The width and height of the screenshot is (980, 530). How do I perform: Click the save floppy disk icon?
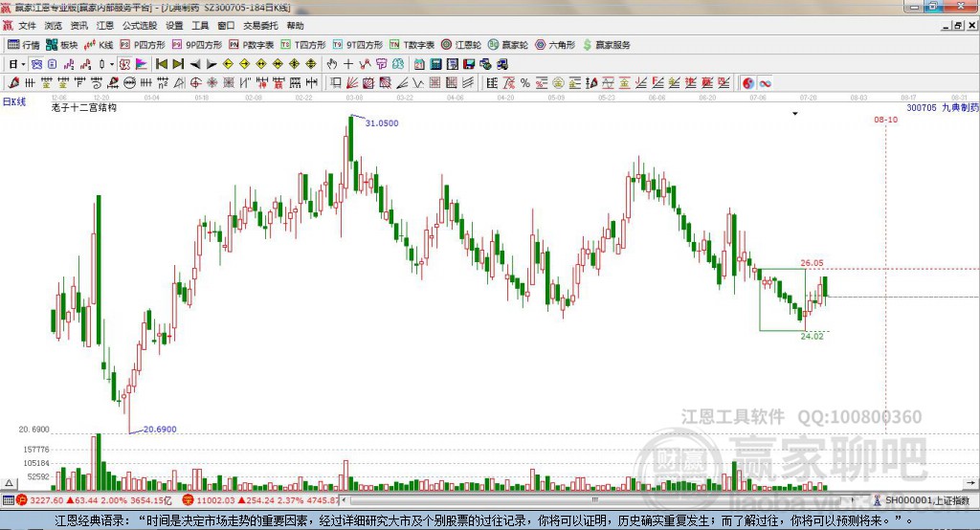pyautogui.click(x=469, y=64)
